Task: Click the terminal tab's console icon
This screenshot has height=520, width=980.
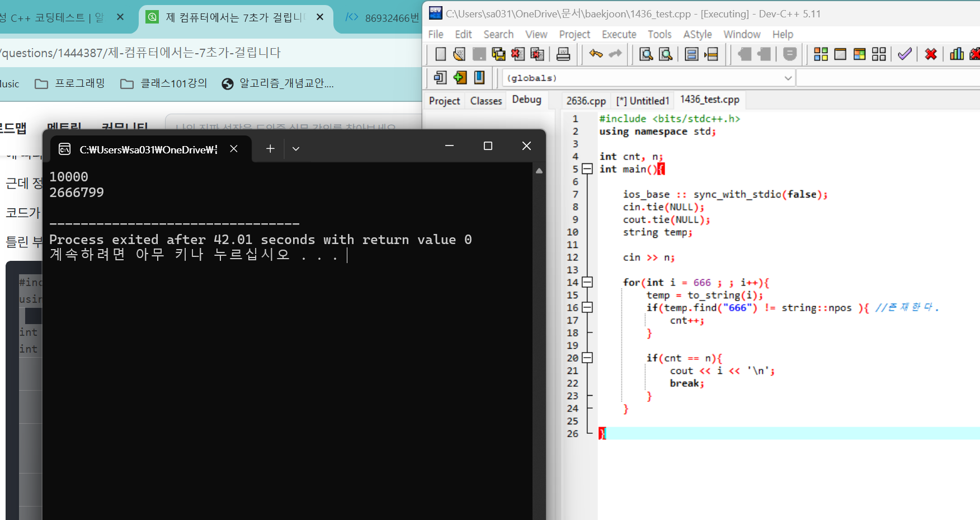Action: coord(65,149)
